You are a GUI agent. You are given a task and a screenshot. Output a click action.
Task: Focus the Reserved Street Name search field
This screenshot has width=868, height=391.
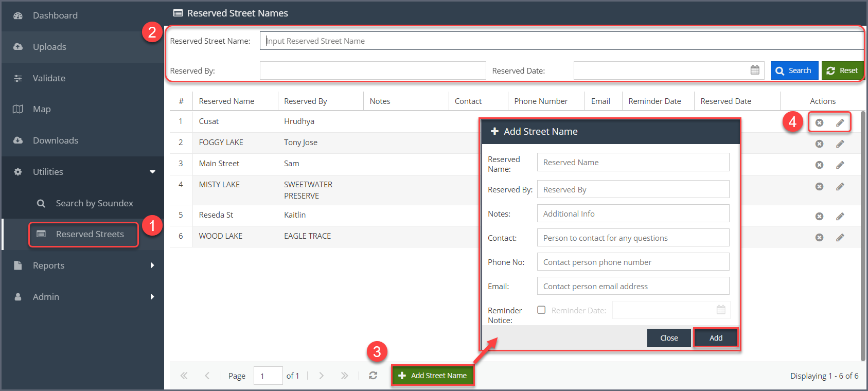[562, 41]
